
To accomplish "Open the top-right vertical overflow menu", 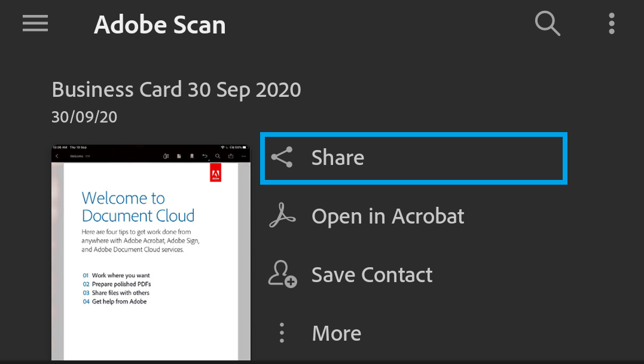I will 611,23.
